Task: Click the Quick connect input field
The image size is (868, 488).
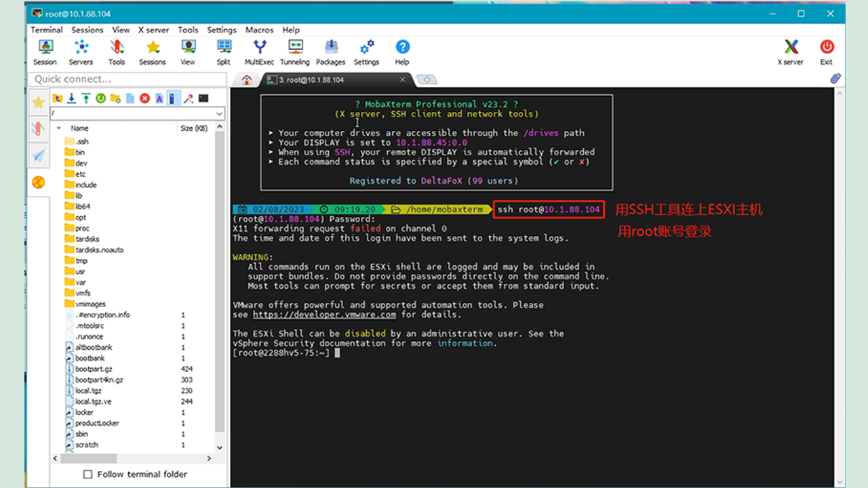Action: pos(127,79)
